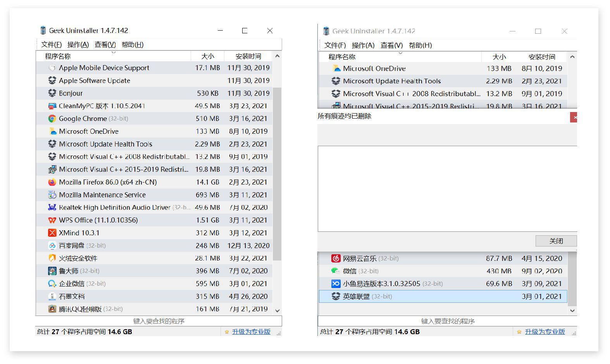Click 关闭 button in the traces-removed dialog
Screen dimensions: 610x364
pos(556,241)
